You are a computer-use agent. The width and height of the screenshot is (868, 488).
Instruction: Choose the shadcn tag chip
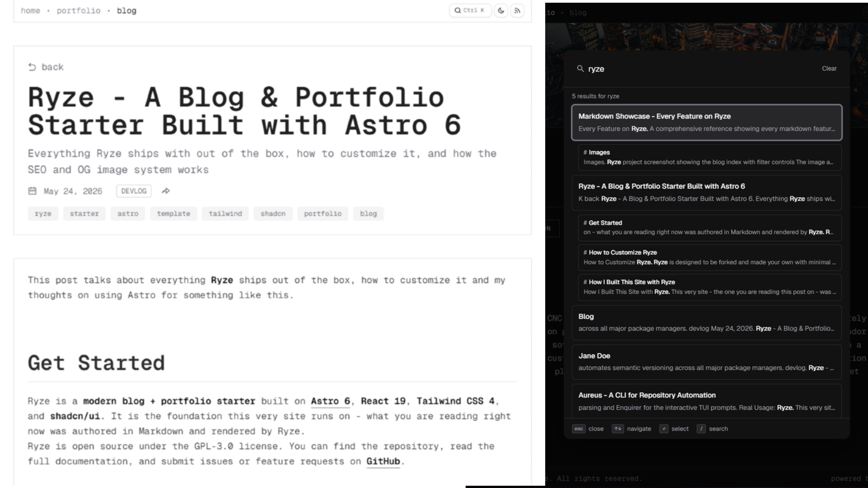coord(273,214)
